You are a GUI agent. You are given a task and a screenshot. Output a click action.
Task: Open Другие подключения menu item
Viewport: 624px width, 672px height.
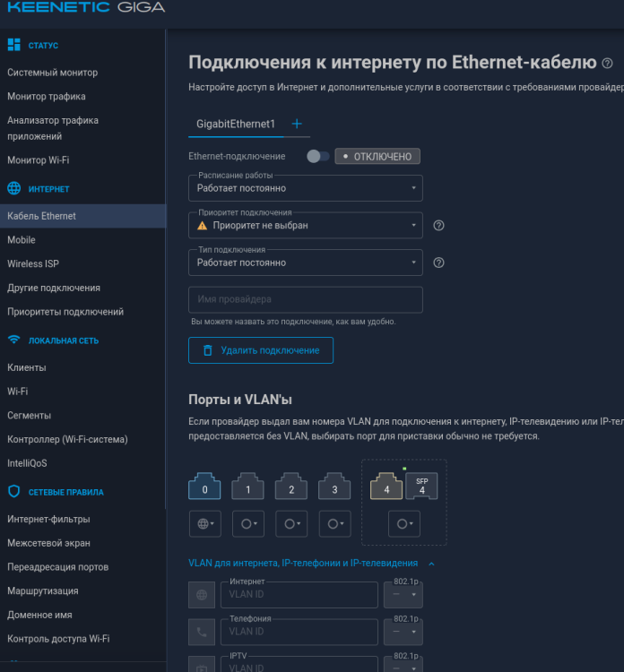(54, 288)
